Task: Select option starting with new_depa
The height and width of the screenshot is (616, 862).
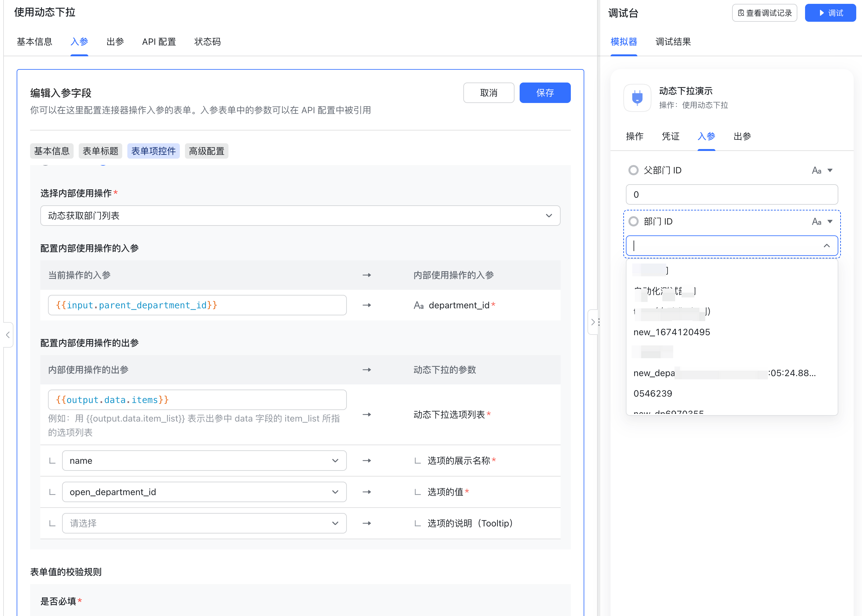Action: [731, 373]
